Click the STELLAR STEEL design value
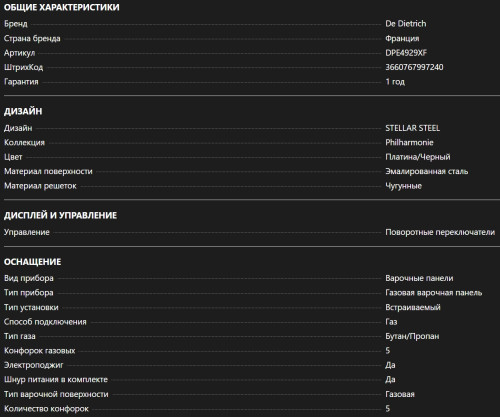 pos(413,128)
